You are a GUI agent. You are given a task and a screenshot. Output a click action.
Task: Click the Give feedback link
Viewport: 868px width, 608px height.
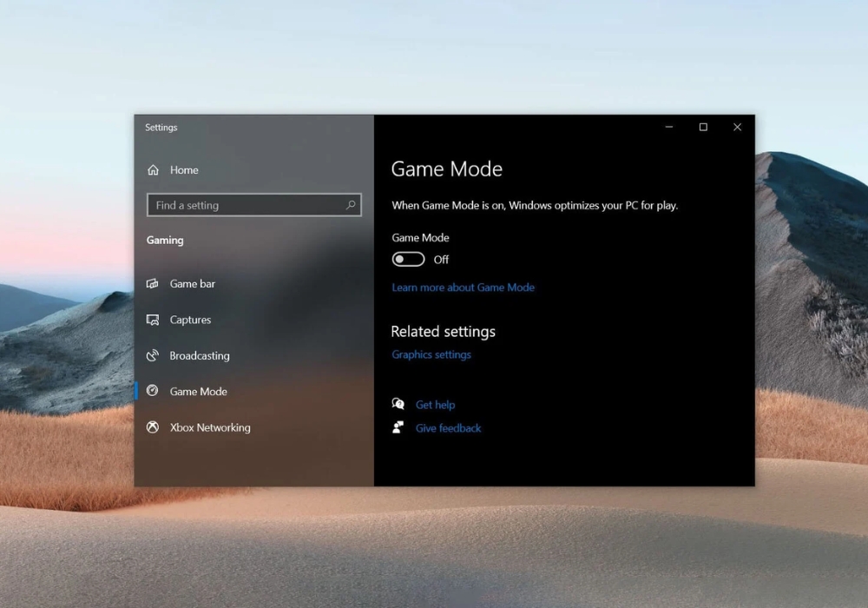coord(449,428)
